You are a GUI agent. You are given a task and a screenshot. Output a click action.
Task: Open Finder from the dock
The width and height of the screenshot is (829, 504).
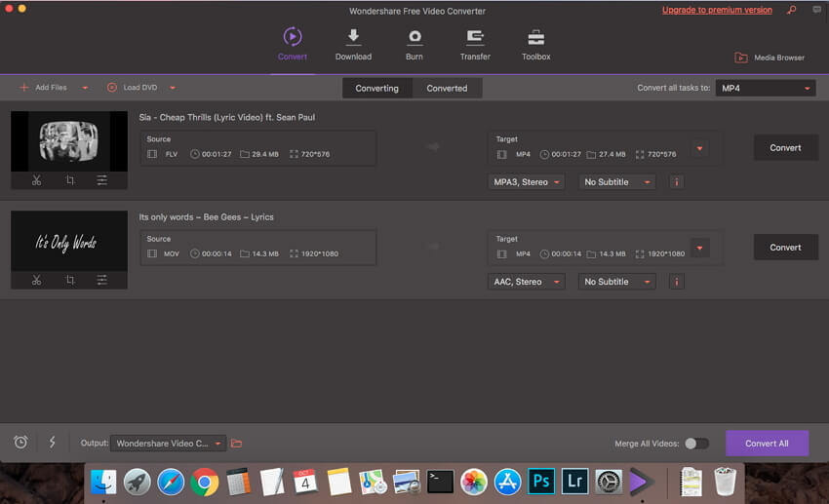tap(103, 482)
